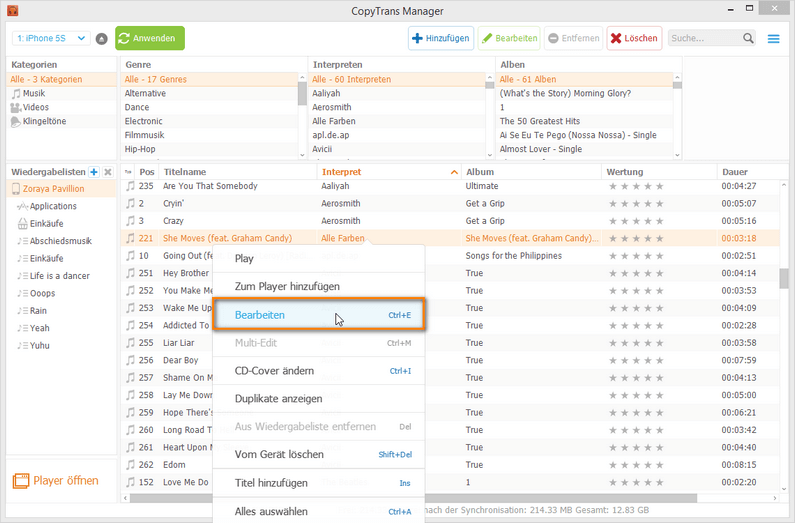Set star rating for Are You That Somebody
Viewport: 795px width, 523px height.
[636, 186]
